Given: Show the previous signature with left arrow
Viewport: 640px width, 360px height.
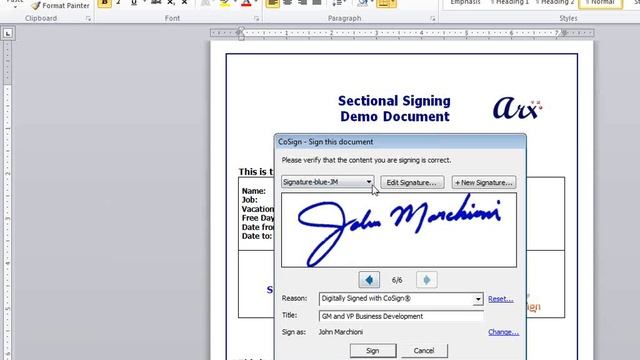Looking at the screenshot, I should [369, 280].
